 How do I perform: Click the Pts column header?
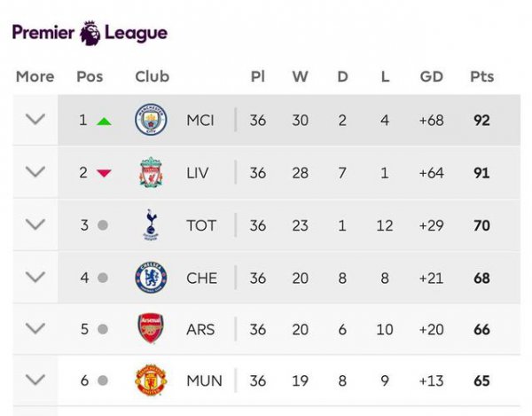481,76
